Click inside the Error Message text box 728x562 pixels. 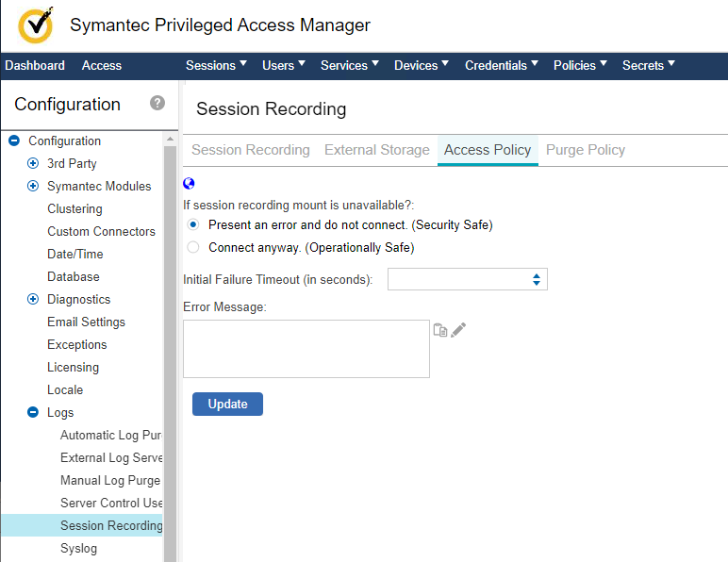click(x=306, y=349)
